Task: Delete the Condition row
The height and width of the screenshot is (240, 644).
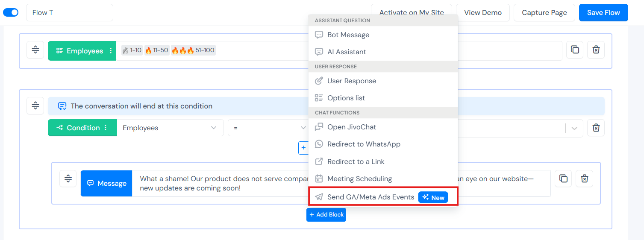Action: pos(596,128)
